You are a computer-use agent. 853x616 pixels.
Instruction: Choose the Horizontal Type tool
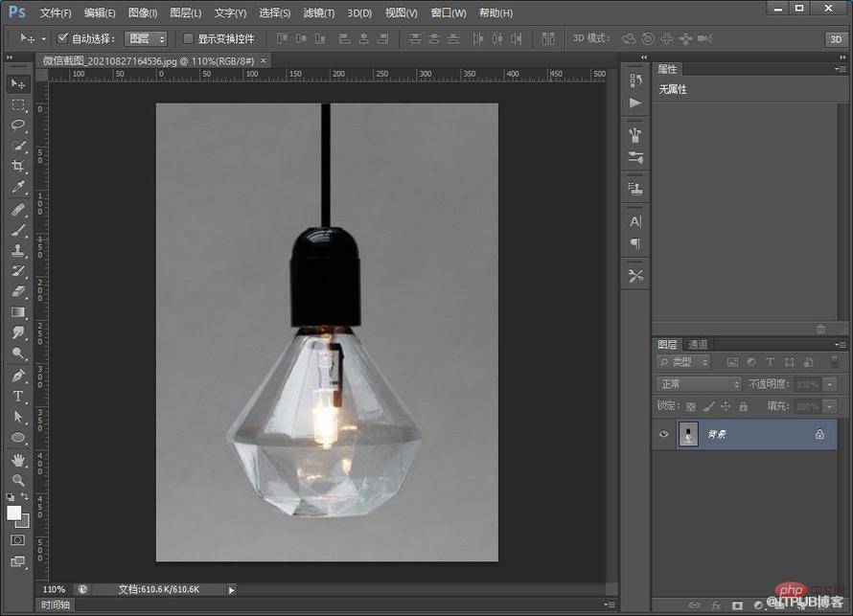tap(18, 397)
